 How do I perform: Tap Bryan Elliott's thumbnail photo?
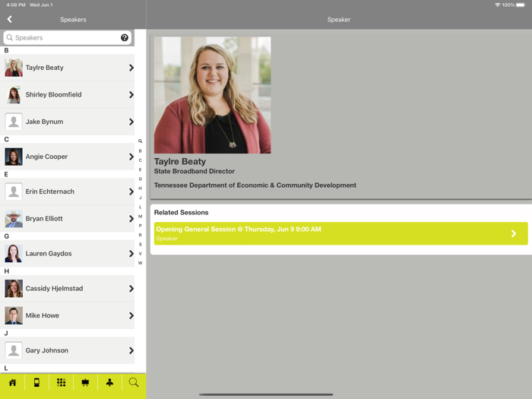[14, 219]
